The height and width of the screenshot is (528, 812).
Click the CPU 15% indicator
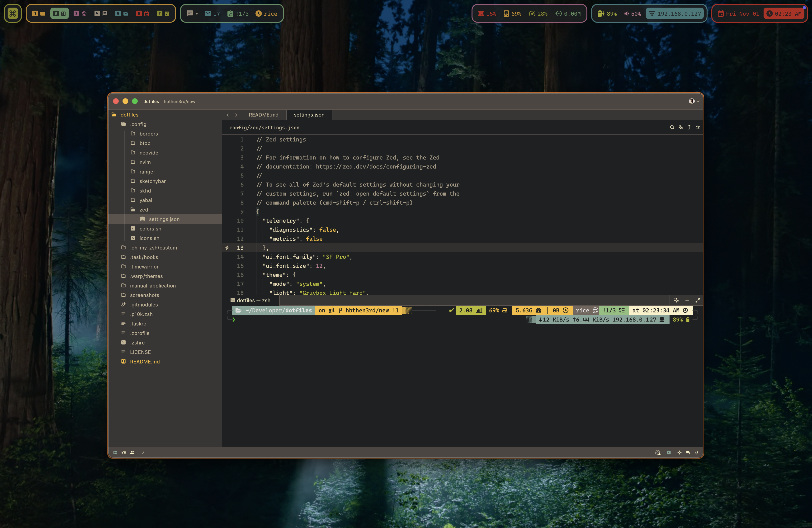point(487,14)
